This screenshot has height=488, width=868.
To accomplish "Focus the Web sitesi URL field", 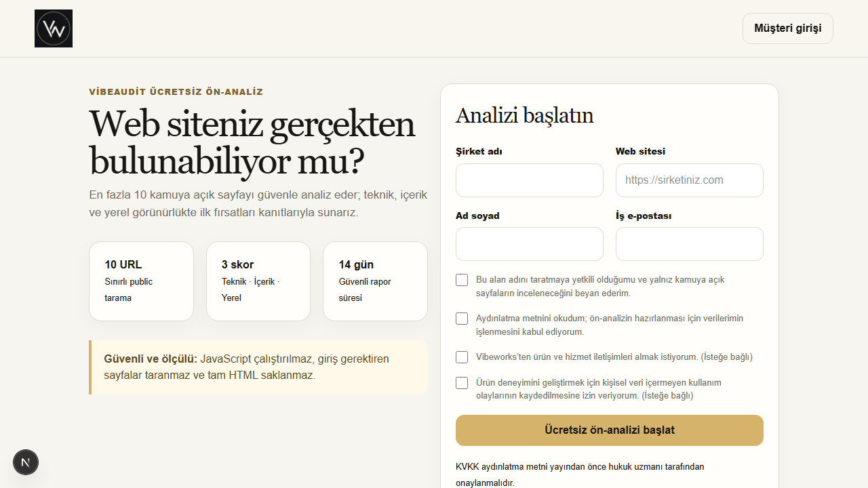I will pos(690,180).
